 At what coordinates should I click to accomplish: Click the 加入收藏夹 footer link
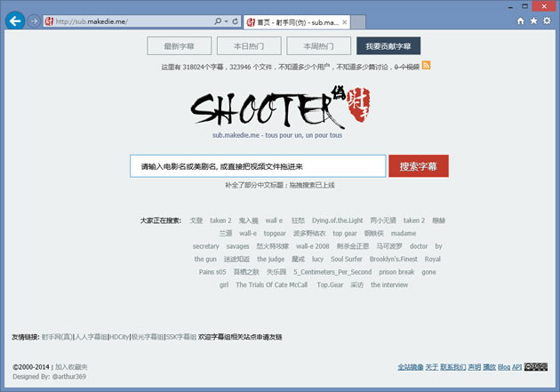click(71, 366)
